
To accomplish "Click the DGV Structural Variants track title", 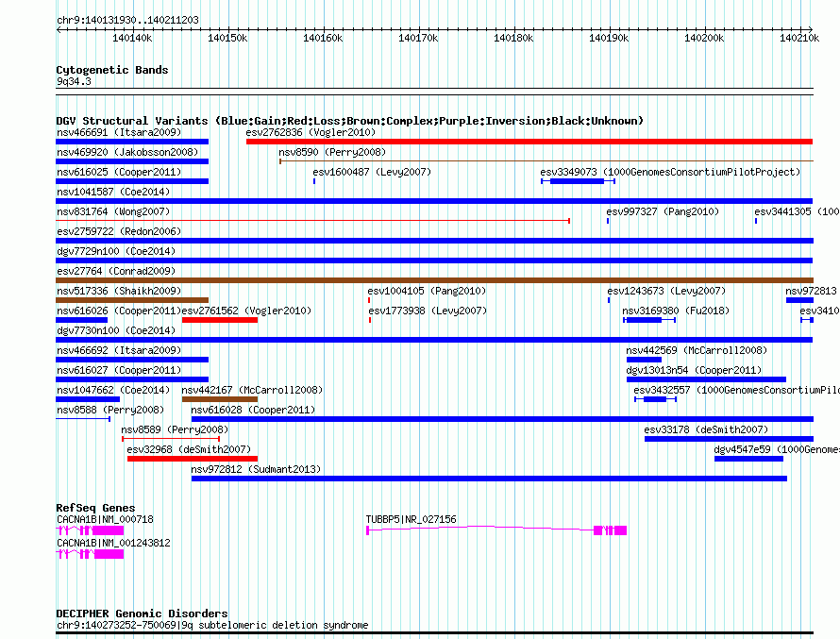I will pyautogui.click(x=349, y=121).
